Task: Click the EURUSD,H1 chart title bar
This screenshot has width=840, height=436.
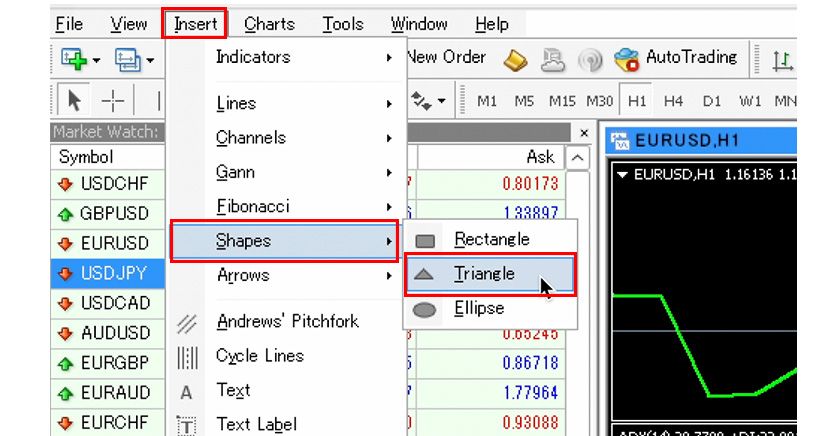Action: coord(701,141)
